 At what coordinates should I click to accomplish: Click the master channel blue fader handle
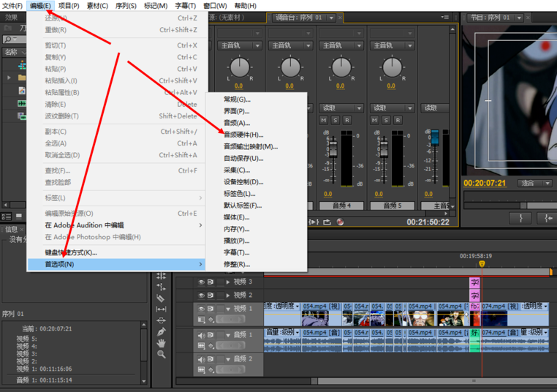(x=435, y=137)
